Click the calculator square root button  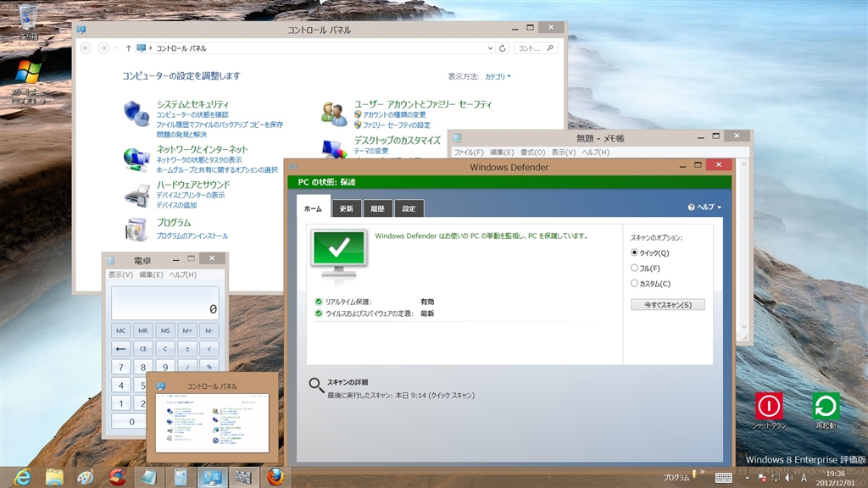coord(209,348)
